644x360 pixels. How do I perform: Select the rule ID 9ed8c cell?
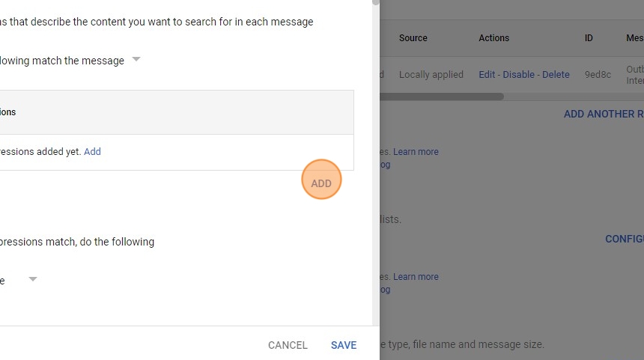596,75
